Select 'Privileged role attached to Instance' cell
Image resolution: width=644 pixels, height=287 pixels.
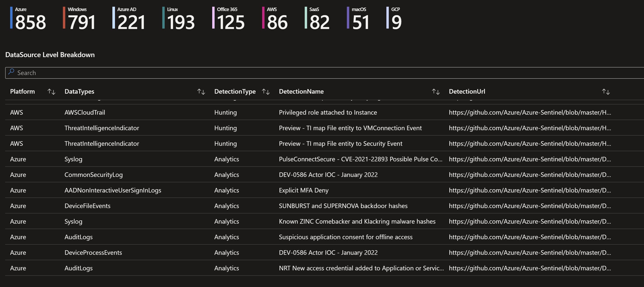(x=328, y=113)
